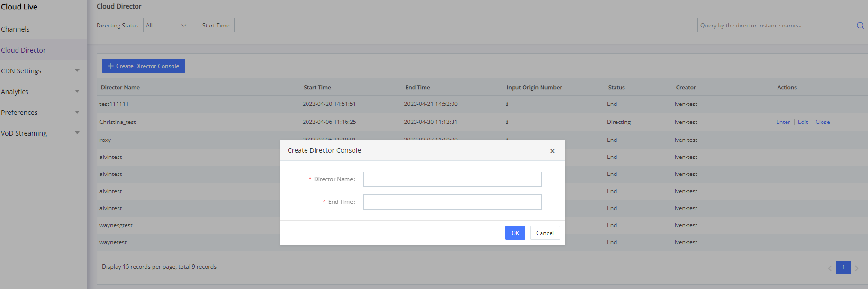
Task: Click the search magnifier icon
Action: click(860, 26)
